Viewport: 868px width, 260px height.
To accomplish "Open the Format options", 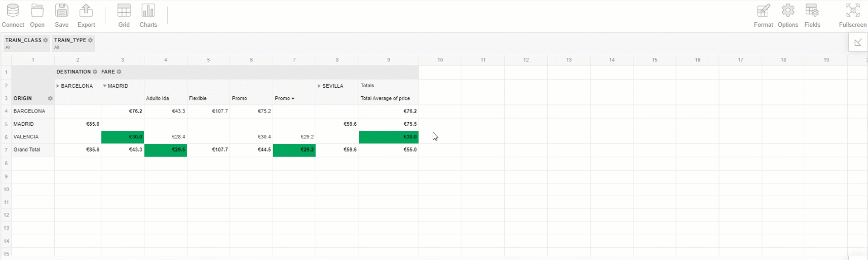I will [763, 15].
